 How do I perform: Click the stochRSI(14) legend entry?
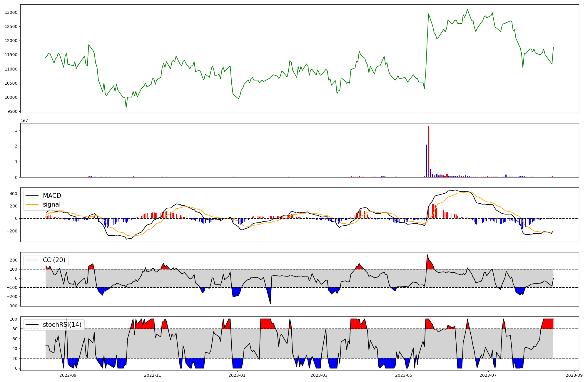coord(62,325)
